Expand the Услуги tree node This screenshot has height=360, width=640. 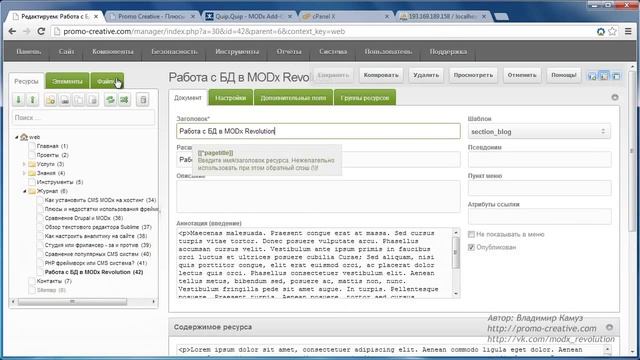pyautogui.click(x=24, y=164)
